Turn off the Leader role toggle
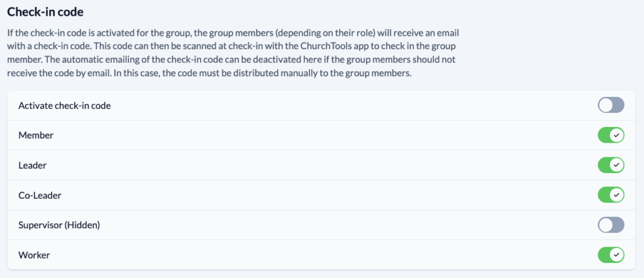Image resolution: width=644 pixels, height=278 pixels. pyautogui.click(x=611, y=165)
